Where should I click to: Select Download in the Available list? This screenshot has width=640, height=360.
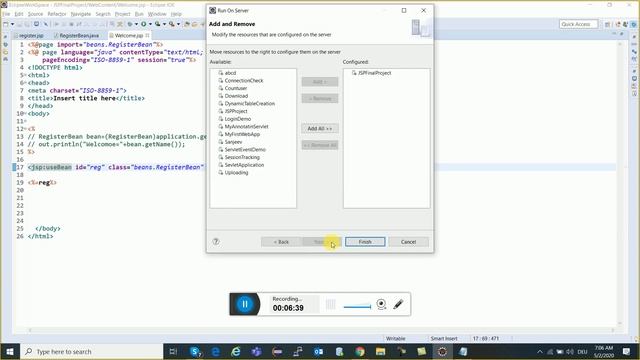pyautogui.click(x=236, y=96)
